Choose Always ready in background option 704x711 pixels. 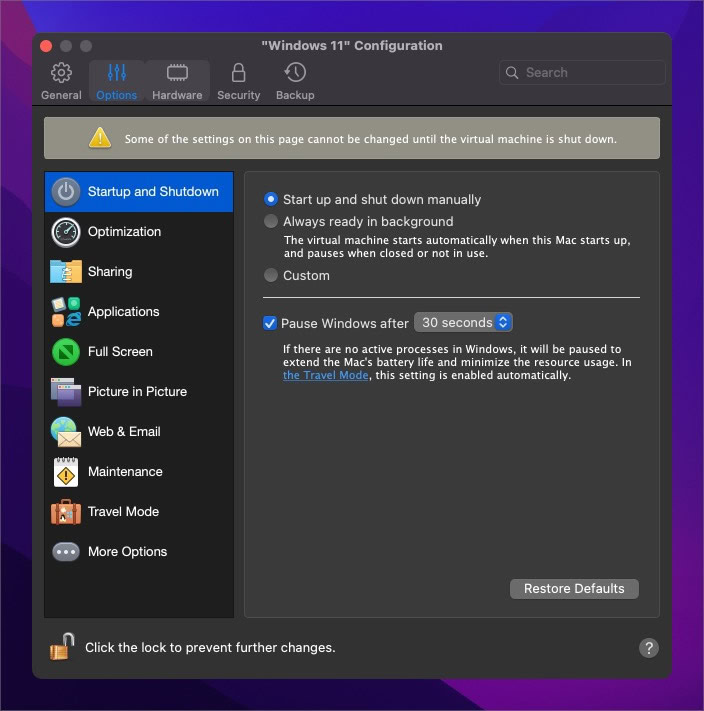271,221
